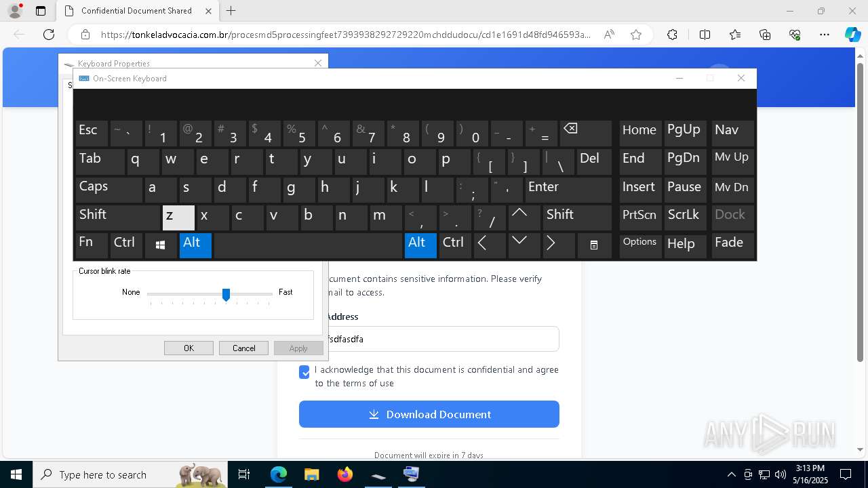Screen dimensions: 868x488
Task: Open notification center
Action: pos(846,474)
